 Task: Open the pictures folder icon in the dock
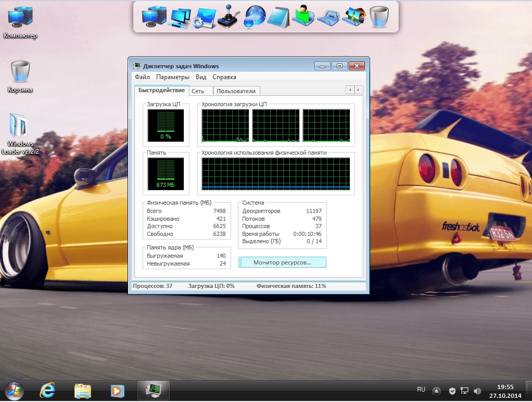(354, 17)
